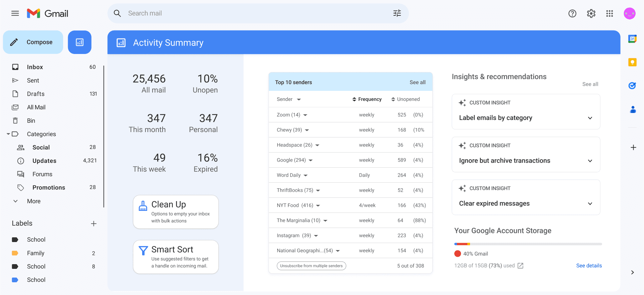Click the Compose button

coord(33,42)
